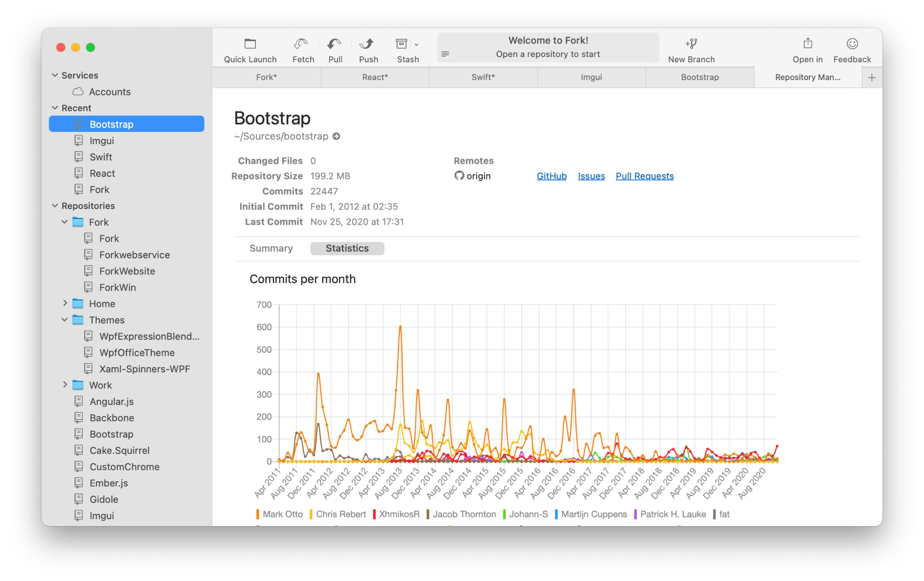Open the Pull Requests link

[645, 176]
